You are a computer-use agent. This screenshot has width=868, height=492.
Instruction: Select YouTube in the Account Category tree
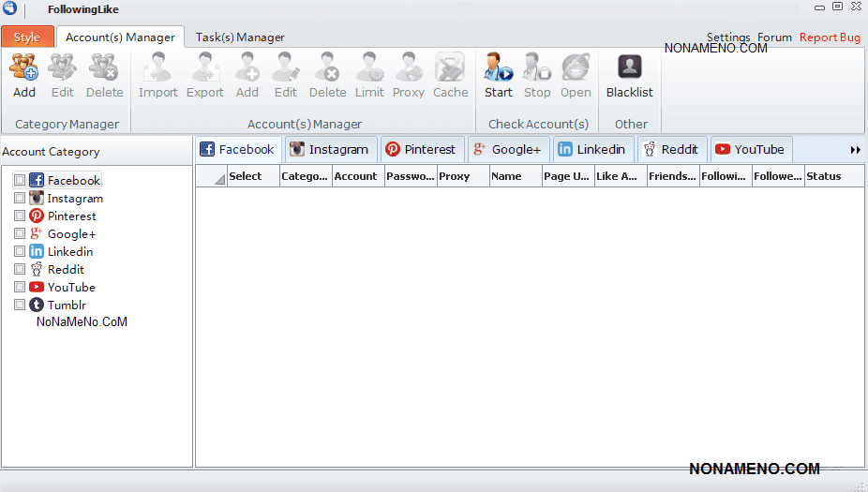tap(71, 288)
